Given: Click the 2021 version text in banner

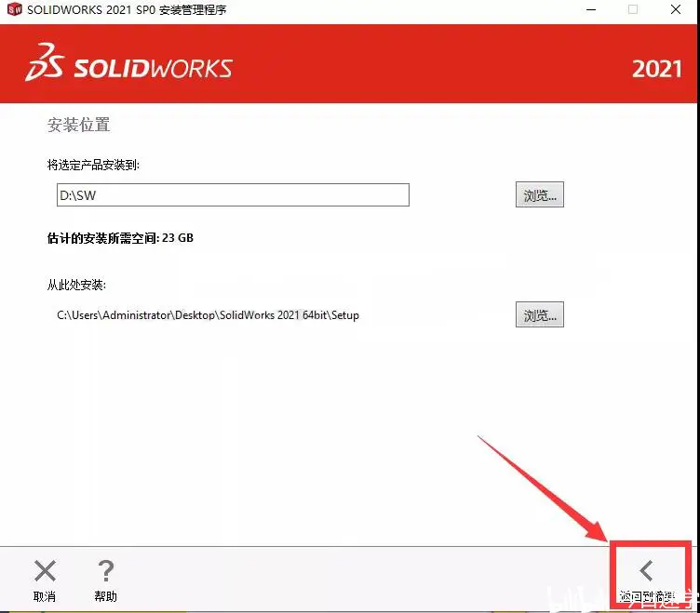Looking at the screenshot, I should click(656, 69).
